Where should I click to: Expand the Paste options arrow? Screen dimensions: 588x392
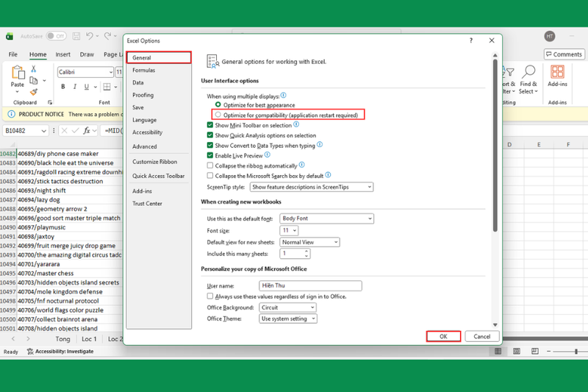pyautogui.click(x=17, y=92)
